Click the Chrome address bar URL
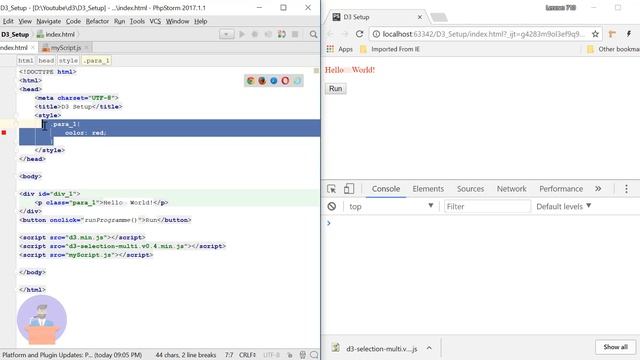This screenshot has width=640, height=360. [484, 34]
